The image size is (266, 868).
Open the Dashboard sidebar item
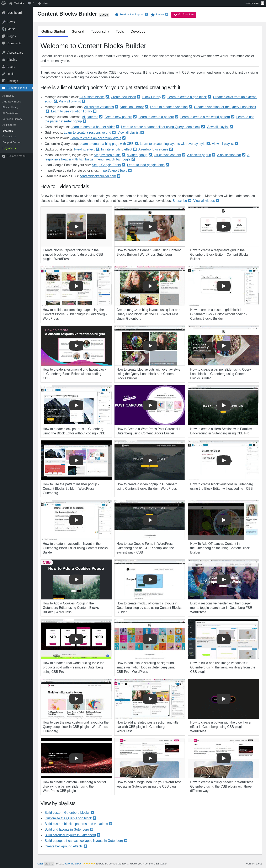point(16,13)
